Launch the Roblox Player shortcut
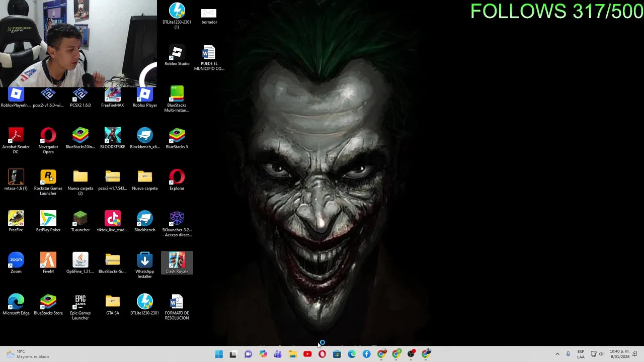644x362 pixels. pyautogui.click(x=145, y=98)
